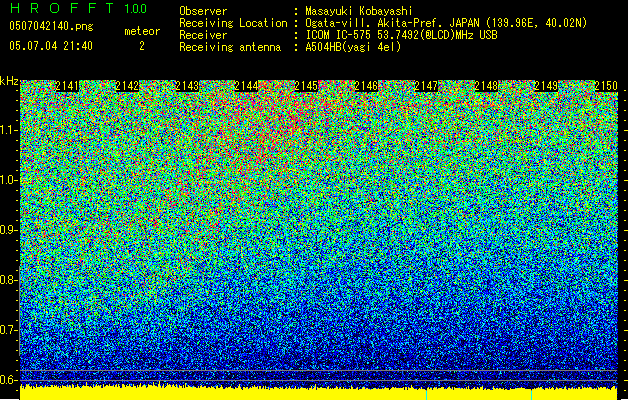Click the 2150 time marker
This screenshot has height=400, width=629.
606,86
